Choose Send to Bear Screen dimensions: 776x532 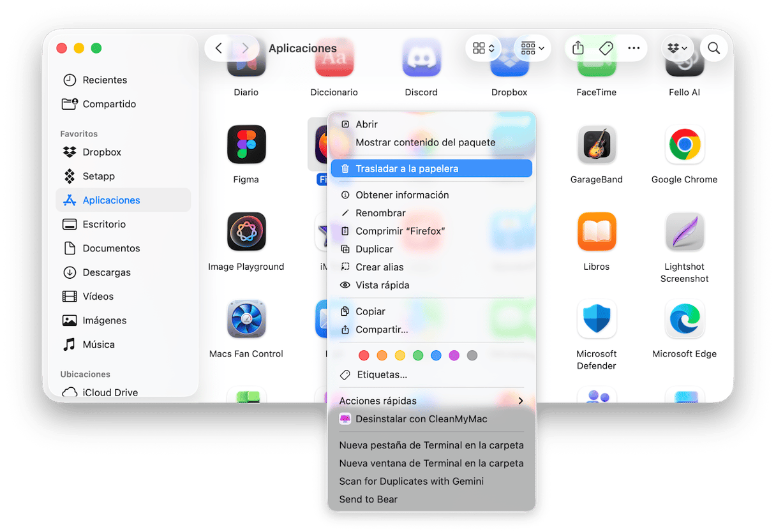click(431, 499)
